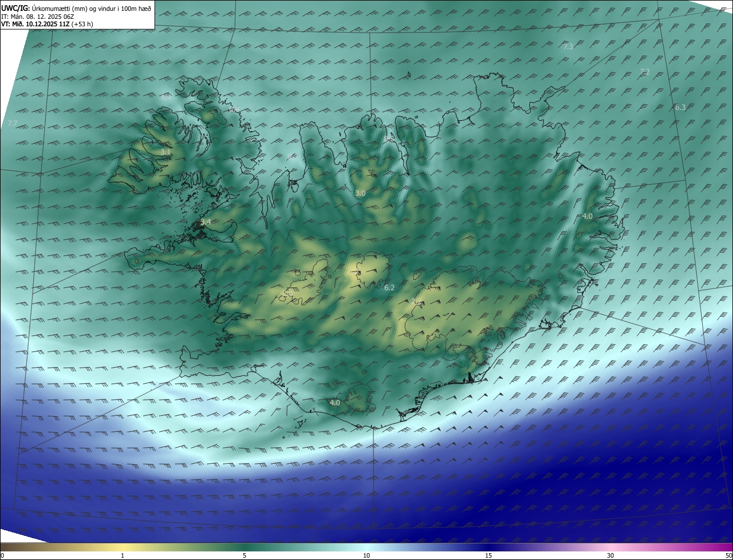Click the 3.1 value label in the Westfjords
The width and height of the screenshot is (733, 560).
[x=165, y=152]
